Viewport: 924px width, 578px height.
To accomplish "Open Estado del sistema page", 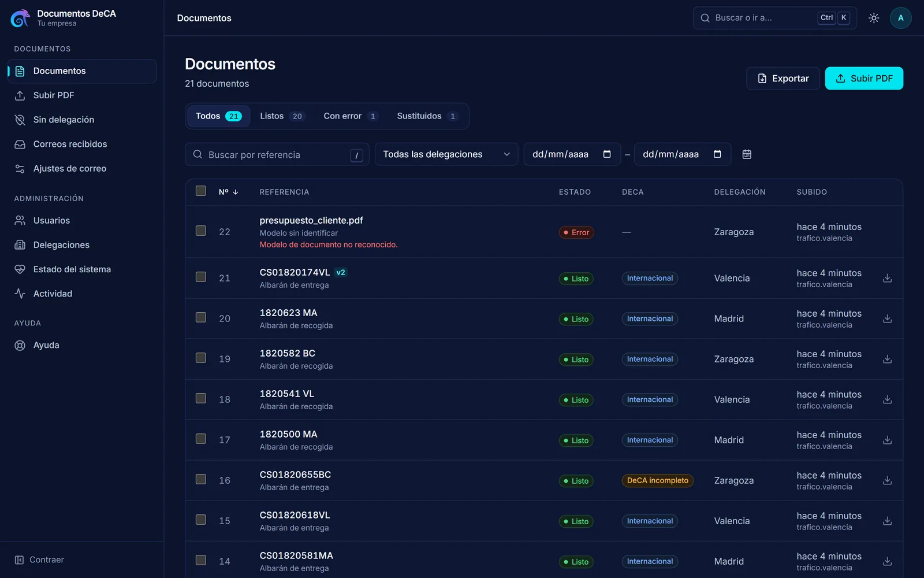I will pos(81,269).
